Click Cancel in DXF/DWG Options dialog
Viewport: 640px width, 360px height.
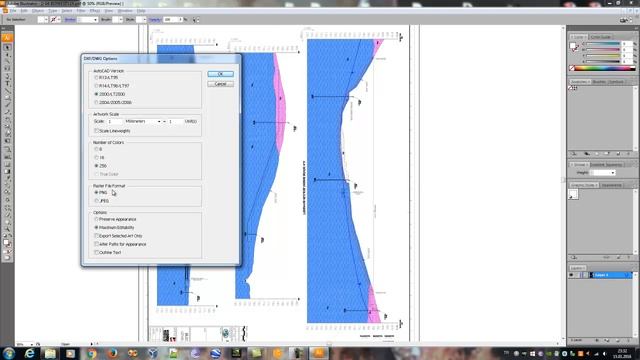point(220,84)
